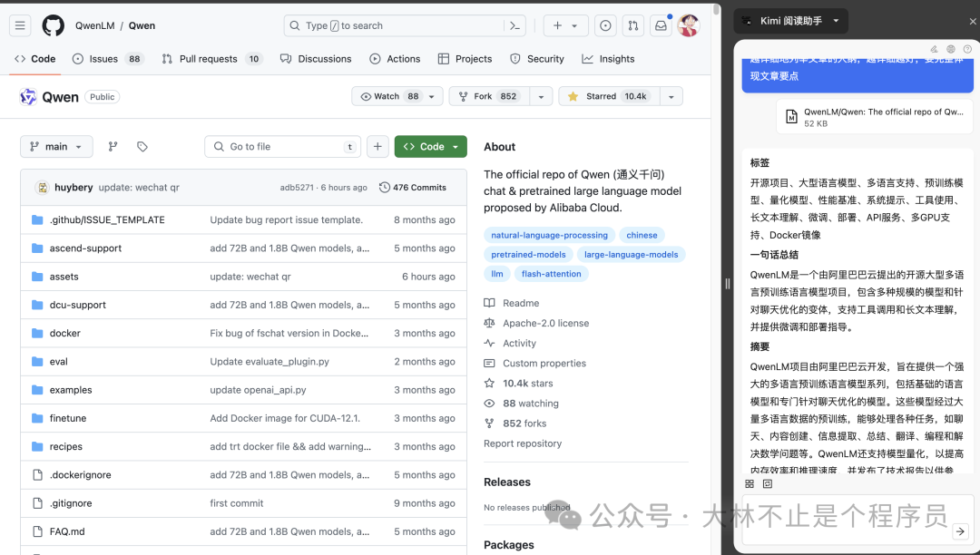Image resolution: width=980 pixels, height=555 pixels.
Task: Open the .github/ISSUE_TEMPLATE folder
Action: (107, 219)
